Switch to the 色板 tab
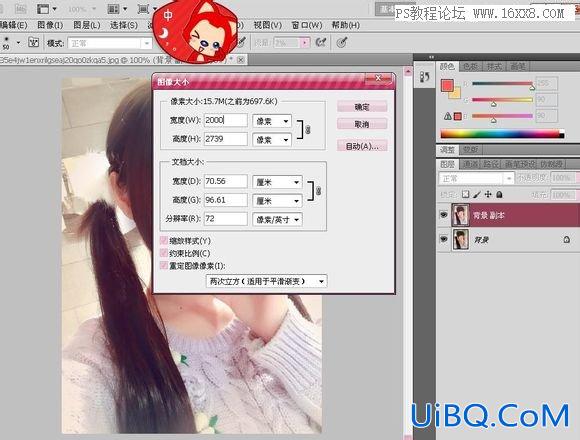The width and height of the screenshot is (580, 440). [471, 67]
